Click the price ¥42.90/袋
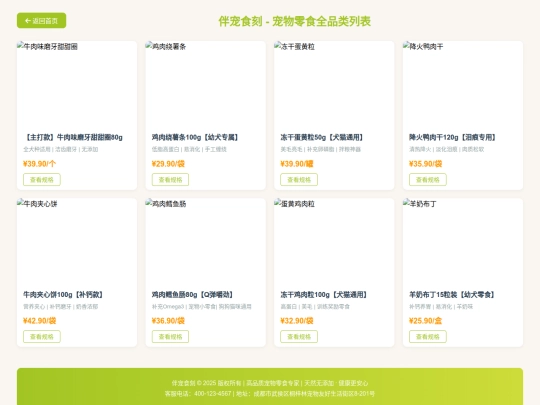540x405 pixels. coord(39,321)
